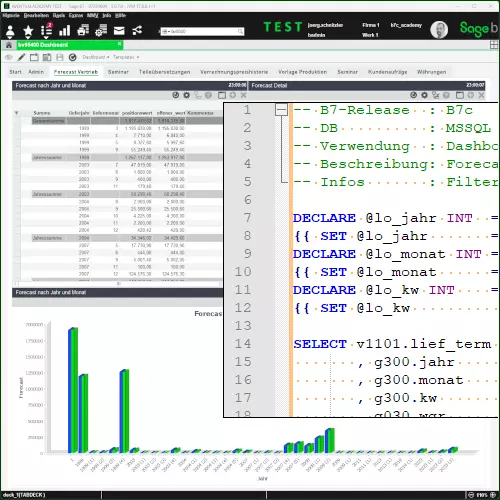
Task: Maximize the Forecast Detail widget
Action: tap(460, 95)
